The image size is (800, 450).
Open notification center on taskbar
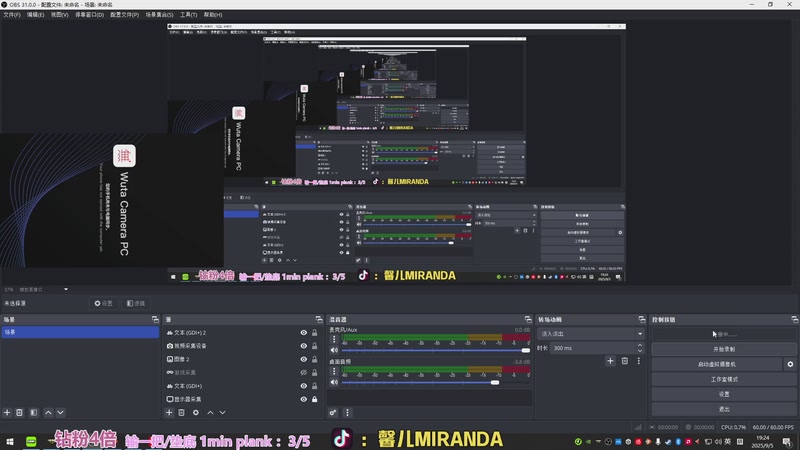(787, 442)
